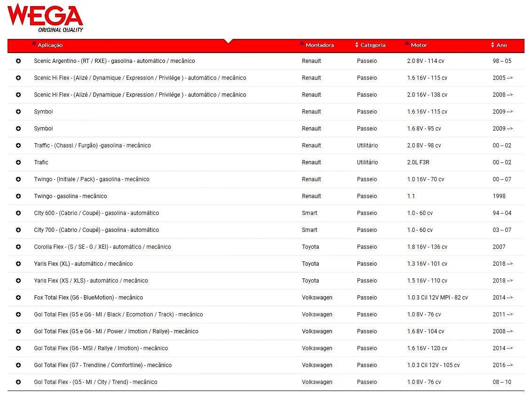Click the WEGA Original Quality logo
The image size is (532, 399).
coord(46,18)
